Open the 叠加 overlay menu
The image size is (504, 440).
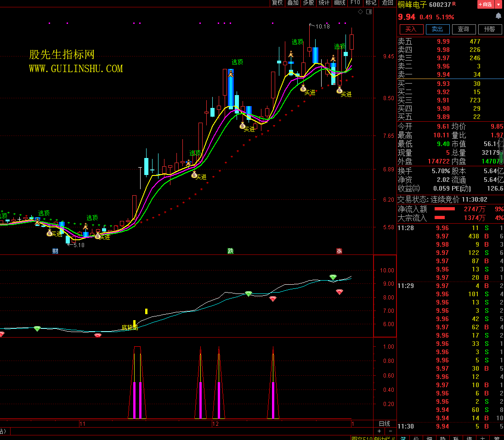pyautogui.click(x=293, y=3)
